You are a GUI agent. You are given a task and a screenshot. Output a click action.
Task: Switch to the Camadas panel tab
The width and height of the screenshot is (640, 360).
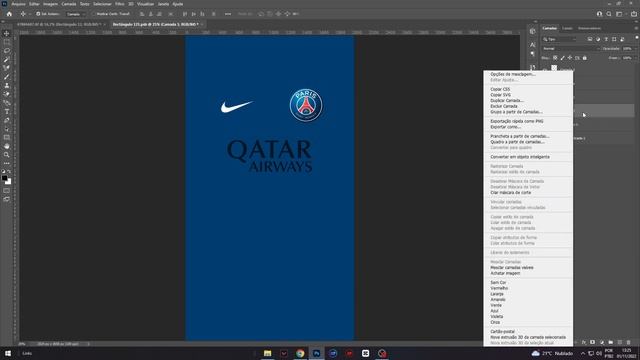click(x=549, y=28)
